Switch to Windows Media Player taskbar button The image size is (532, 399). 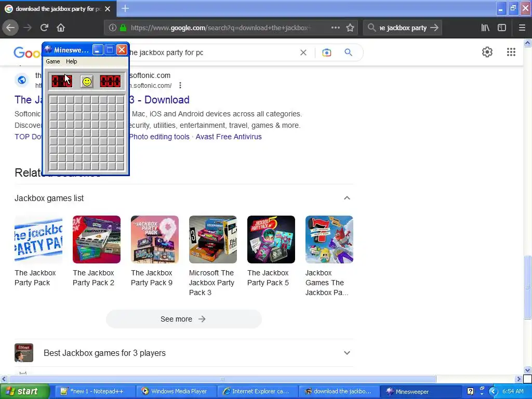177,392
